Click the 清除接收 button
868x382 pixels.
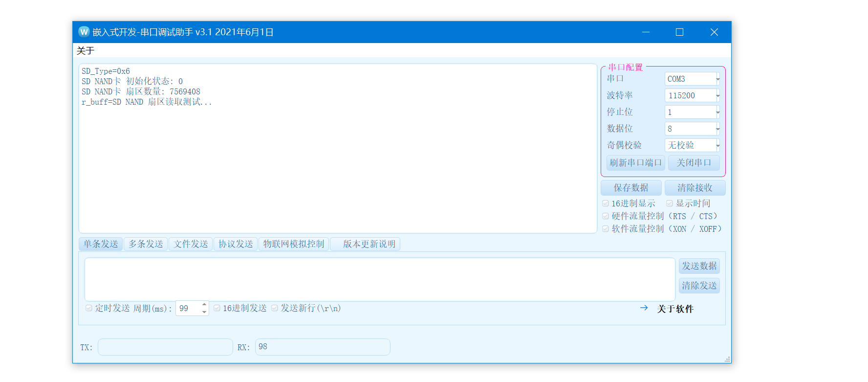695,188
